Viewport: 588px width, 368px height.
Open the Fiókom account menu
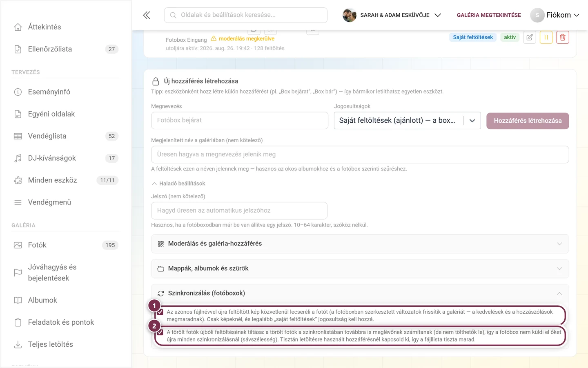coord(555,15)
